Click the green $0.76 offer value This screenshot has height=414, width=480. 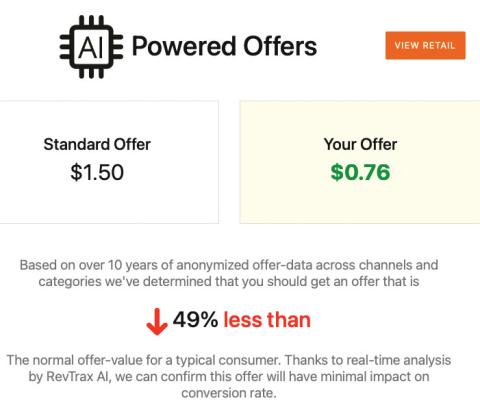(360, 172)
